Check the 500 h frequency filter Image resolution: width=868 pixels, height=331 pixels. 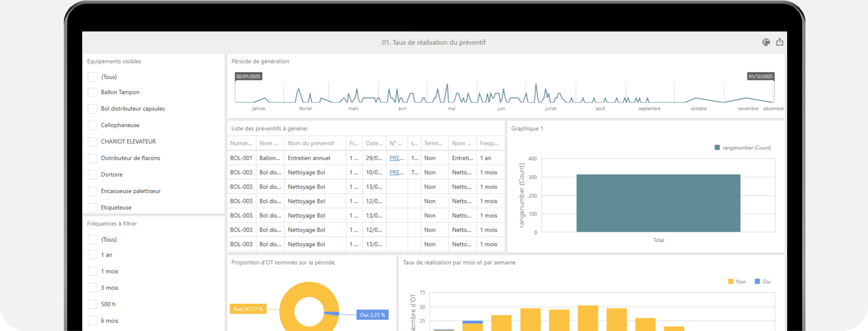92,304
